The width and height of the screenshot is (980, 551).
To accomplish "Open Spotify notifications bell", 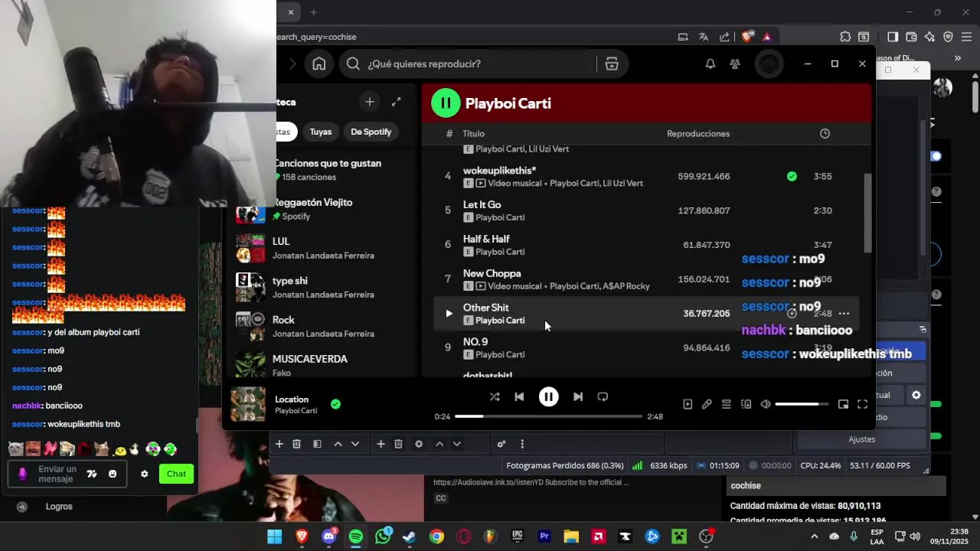I will [710, 64].
